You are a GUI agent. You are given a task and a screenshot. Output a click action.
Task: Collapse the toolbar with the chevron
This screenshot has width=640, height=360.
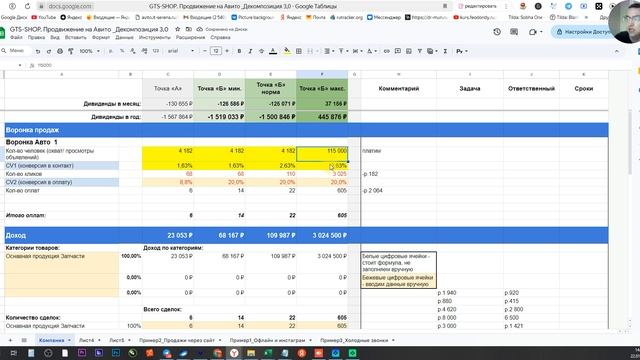coord(617,51)
